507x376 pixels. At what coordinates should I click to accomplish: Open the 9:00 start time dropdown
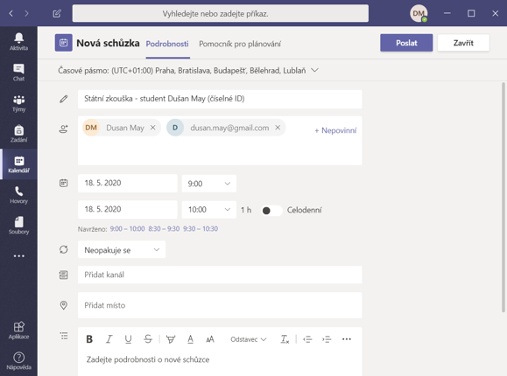tap(209, 183)
